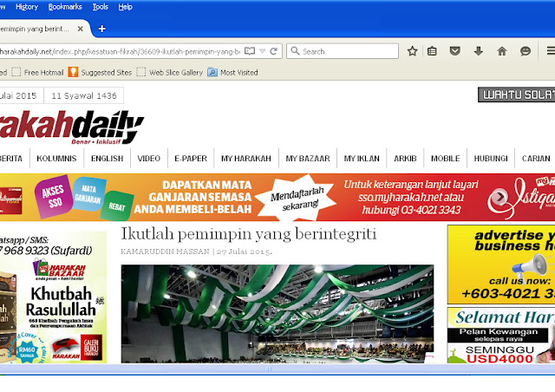Reload the current page
The height and width of the screenshot is (392, 555).
point(273,51)
